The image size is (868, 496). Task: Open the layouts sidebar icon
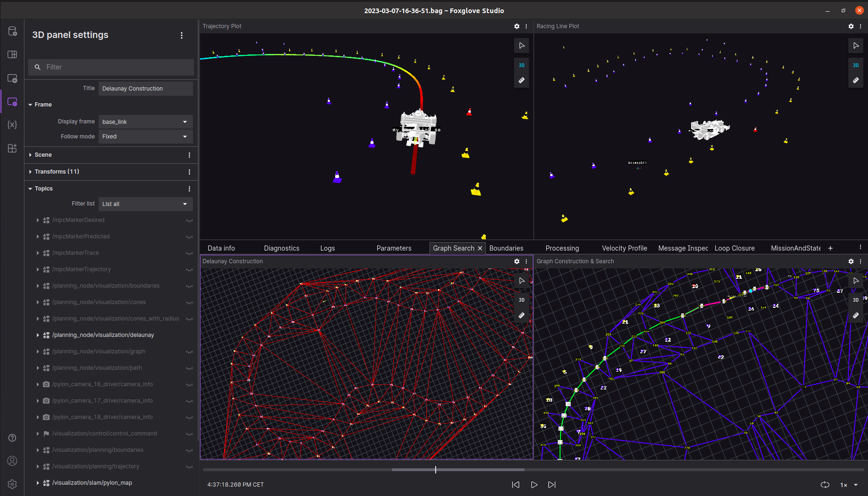(x=12, y=54)
